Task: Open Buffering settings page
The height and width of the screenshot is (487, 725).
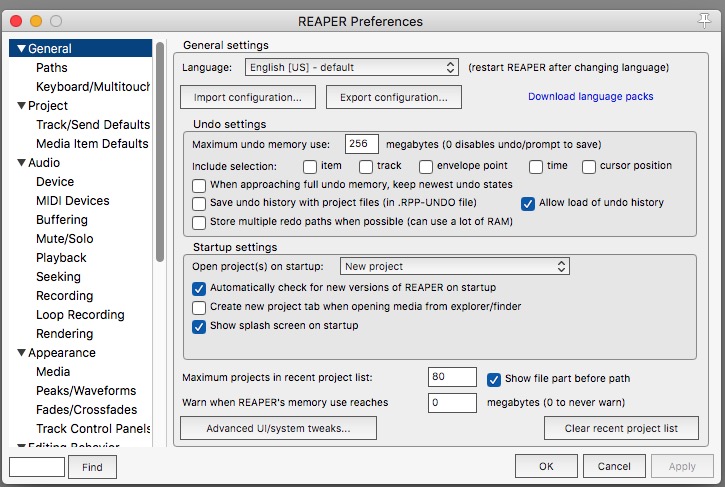Action: point(62,220)
